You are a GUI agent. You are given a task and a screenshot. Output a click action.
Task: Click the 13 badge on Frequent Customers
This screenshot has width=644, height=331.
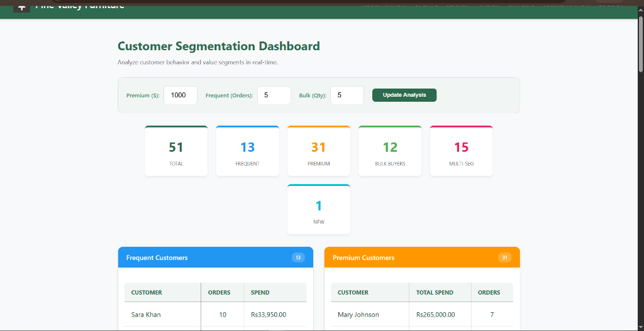pos(298,258)
